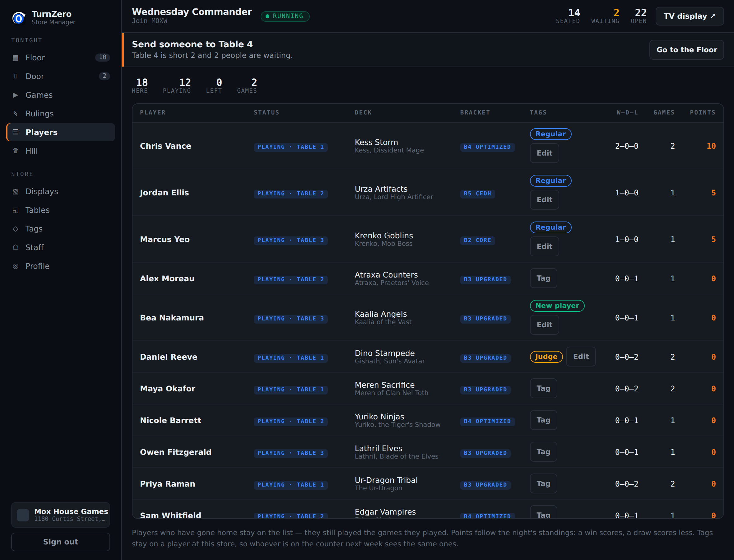Image resolution: width=734 pixels, height=560 pixels.
Task: Edit tags for Chris Vance
Action: [544, 153]
